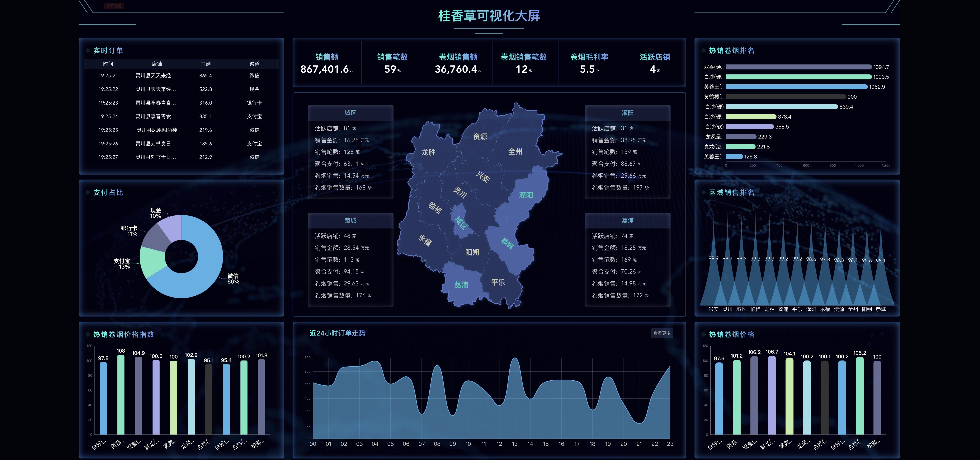Open the 灌阳 region info card header

627,113
